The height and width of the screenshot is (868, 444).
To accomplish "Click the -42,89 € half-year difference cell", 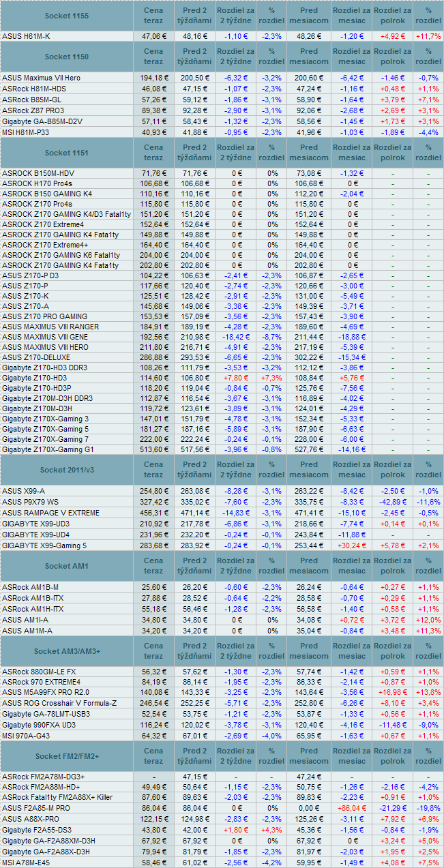I will click(392, 502).
